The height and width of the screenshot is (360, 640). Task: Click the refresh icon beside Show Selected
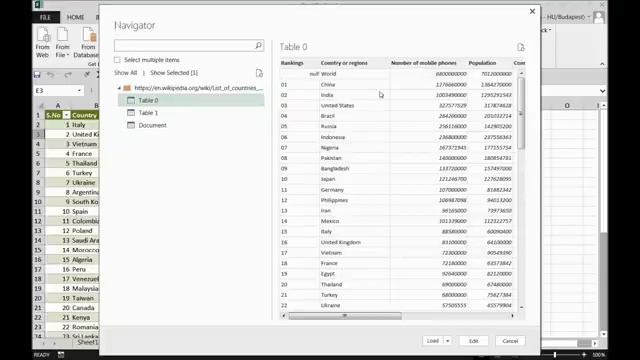(259, 73)
